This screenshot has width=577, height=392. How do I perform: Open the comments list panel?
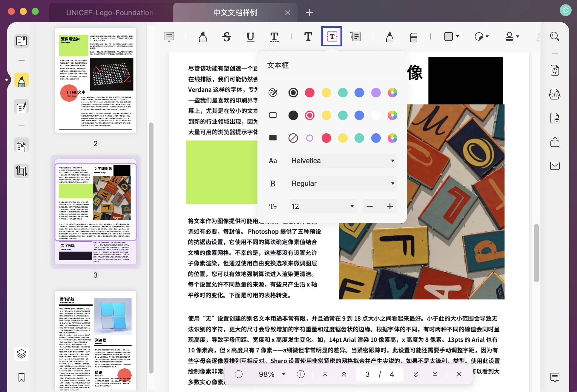555,377
